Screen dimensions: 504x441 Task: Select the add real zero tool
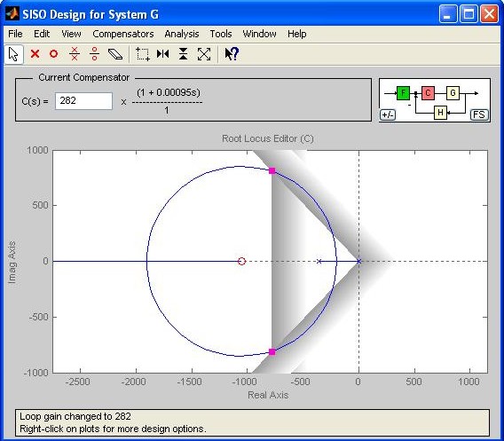53,54
